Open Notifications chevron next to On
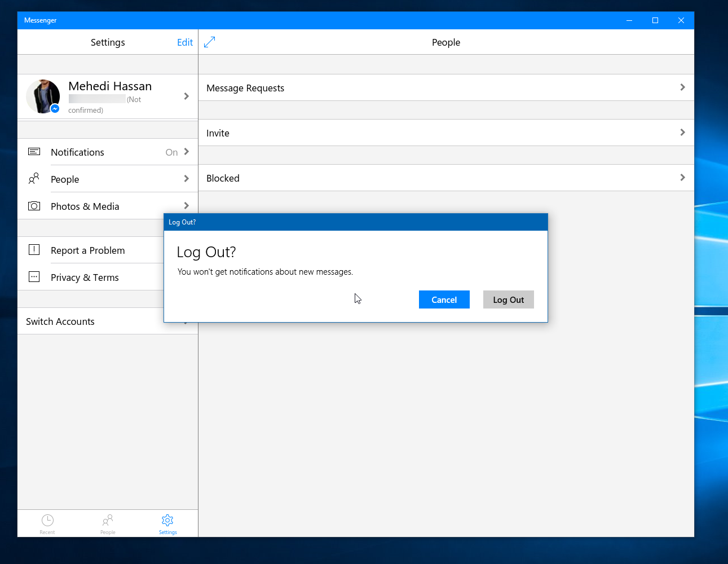Image resolution: width=728 pixels, height=564 pixels. (x=186, y=152)
